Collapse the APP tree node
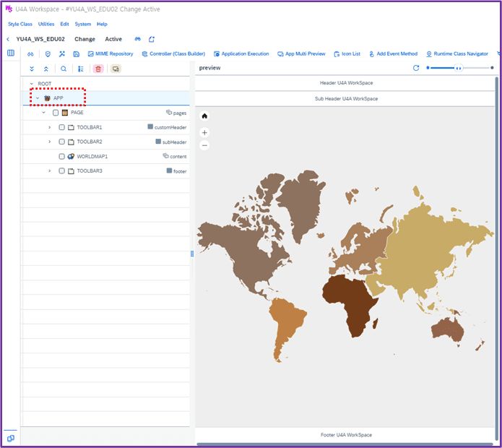502x448 pixels. click(x=38, y=98)
